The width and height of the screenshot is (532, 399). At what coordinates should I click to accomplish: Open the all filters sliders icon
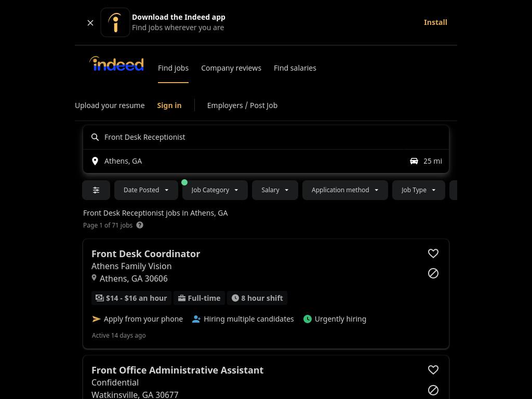96,190
